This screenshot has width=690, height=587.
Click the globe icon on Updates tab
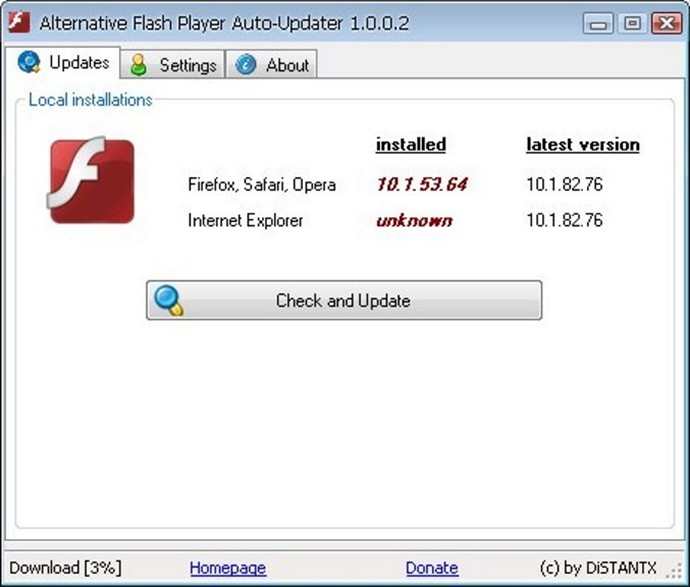29,62
